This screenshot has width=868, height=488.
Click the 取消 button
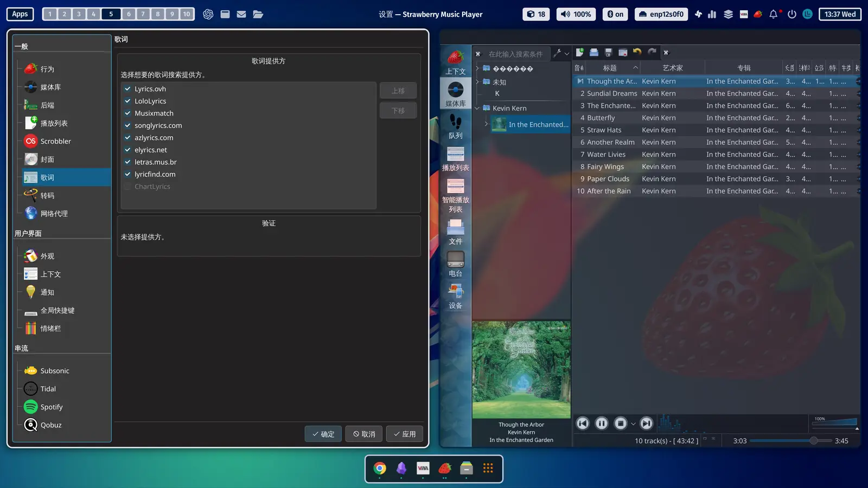(364, 434)
